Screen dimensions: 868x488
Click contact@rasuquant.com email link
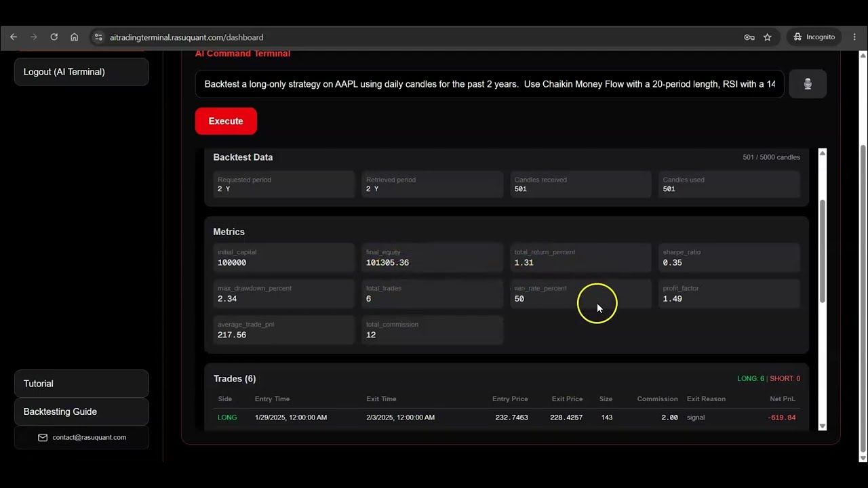point(90,437)
